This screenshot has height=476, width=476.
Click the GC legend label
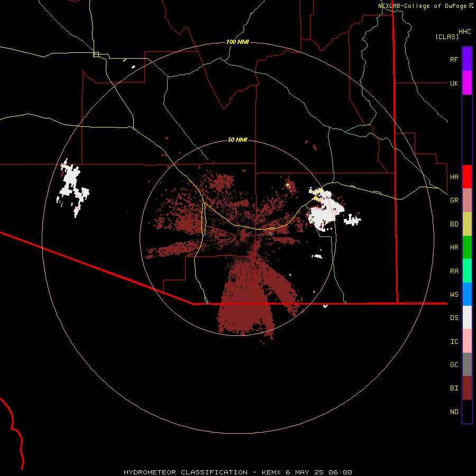point(454,365)
